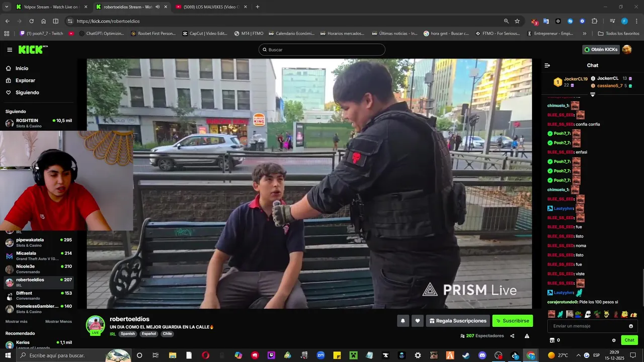Click the KICK logo
The width and height of the screenshot is (644, 362).
pyautogui.click(x=33, y=49)
